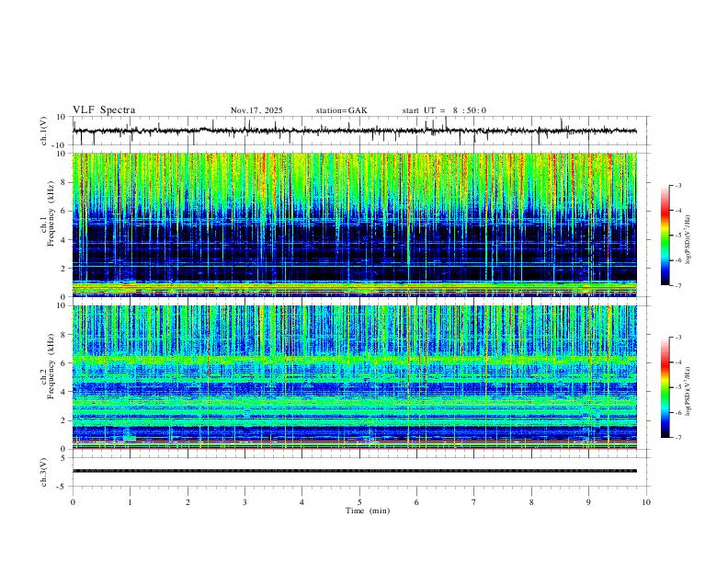Click the 'ch.1(V)' waveform axis label

(44, 131)
